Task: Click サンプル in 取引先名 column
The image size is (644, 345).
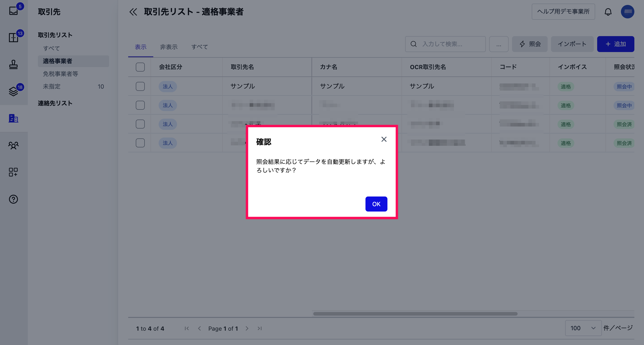Action: [x=242, y=86]
